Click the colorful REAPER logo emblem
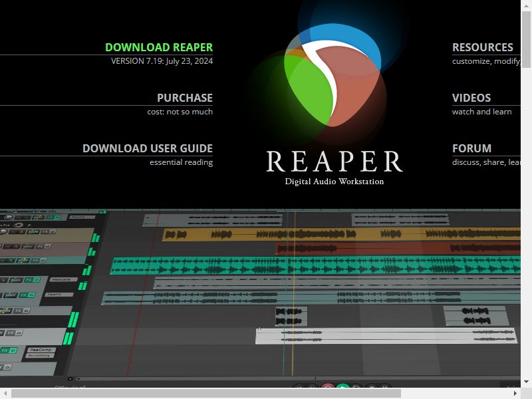Image resolution: width=532 pixels, height=399 pixels. (x=333, y=75)
